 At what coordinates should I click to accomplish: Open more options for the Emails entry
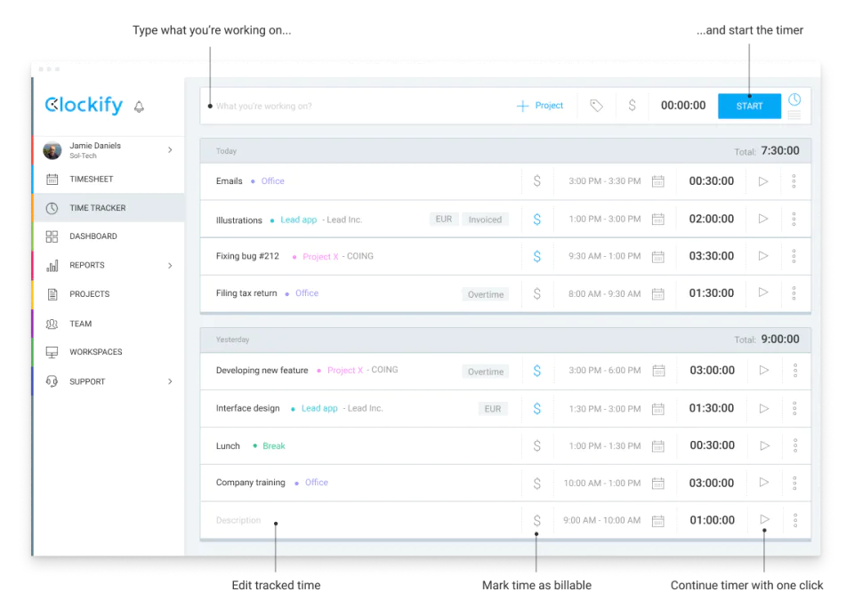pos(794,181)
